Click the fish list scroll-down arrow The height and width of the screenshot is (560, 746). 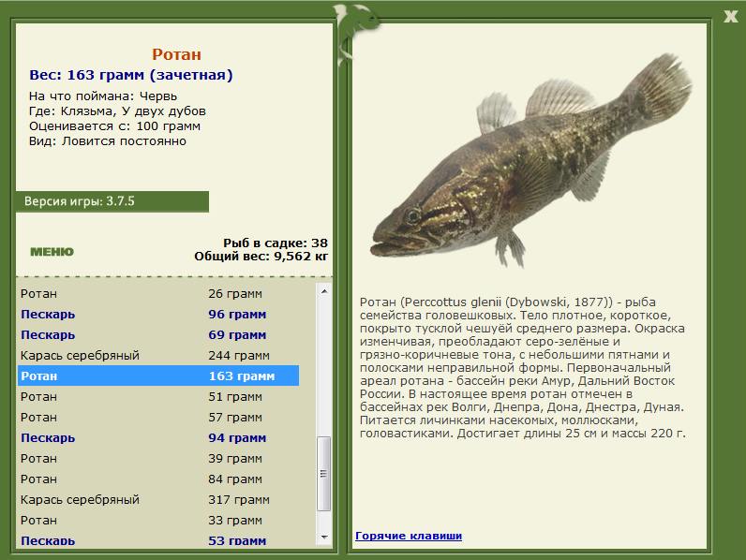[324, 538]
